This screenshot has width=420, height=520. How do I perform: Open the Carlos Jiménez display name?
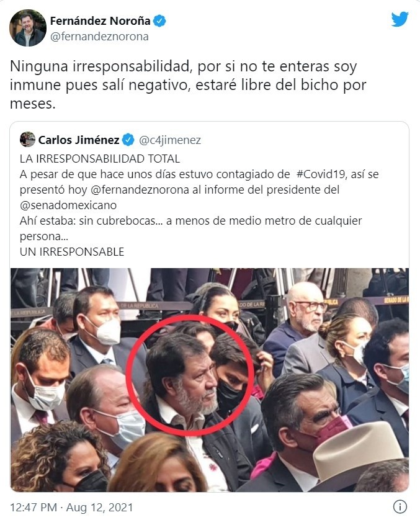tap(79, 140)
